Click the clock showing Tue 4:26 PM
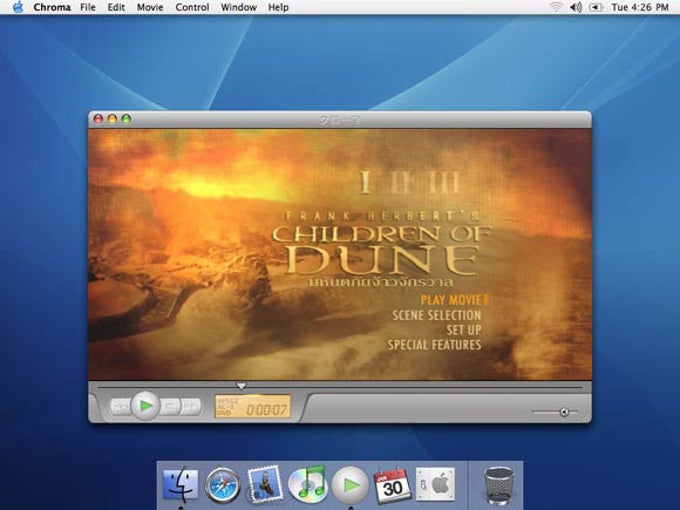This screenshot has height=510, width=680. click(640, 7)
